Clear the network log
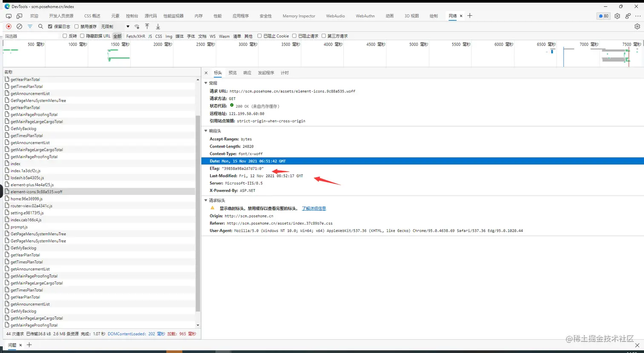Screen dimensions: 644x353 pos(19,26)
